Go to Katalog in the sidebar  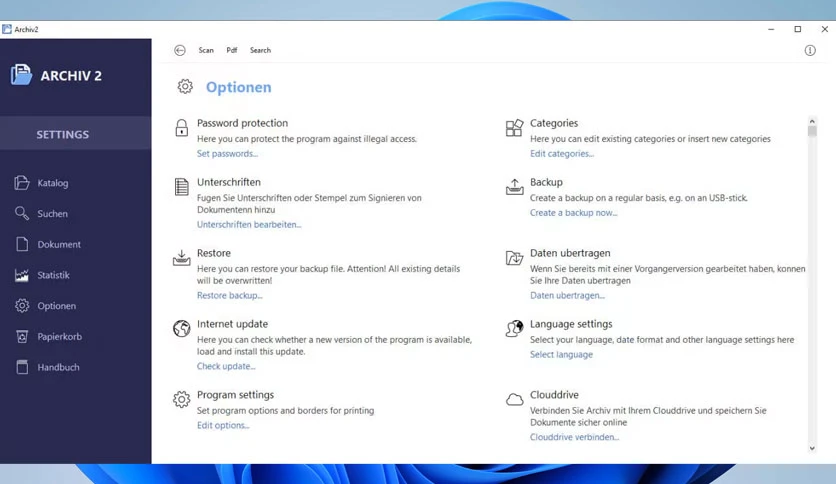coord(53,183)
